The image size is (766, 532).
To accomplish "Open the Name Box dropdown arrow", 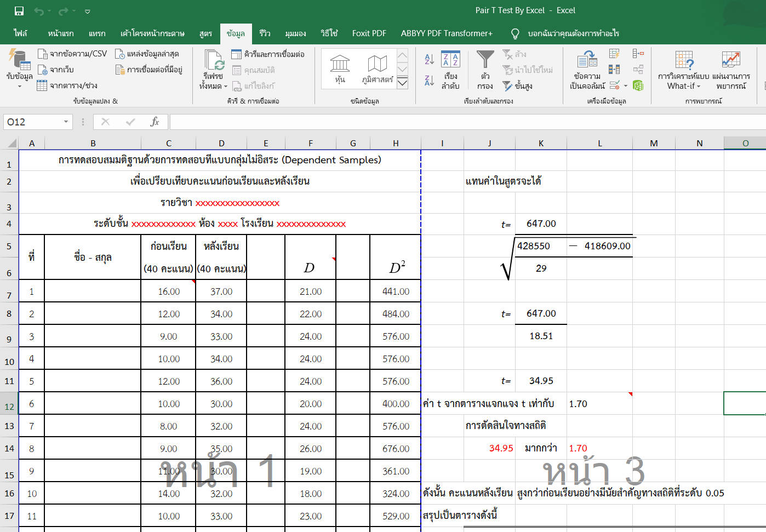I will click(66, 122).
